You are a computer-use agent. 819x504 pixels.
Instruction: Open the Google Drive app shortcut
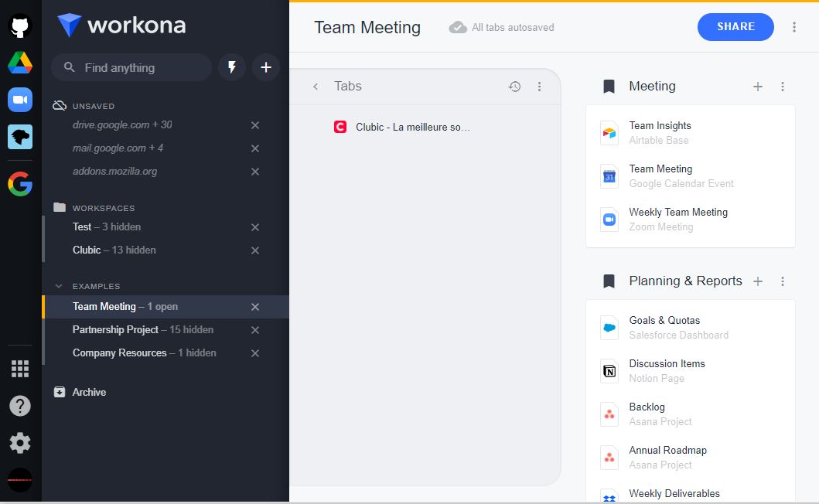pyautogui.click(x=20, y=63)
